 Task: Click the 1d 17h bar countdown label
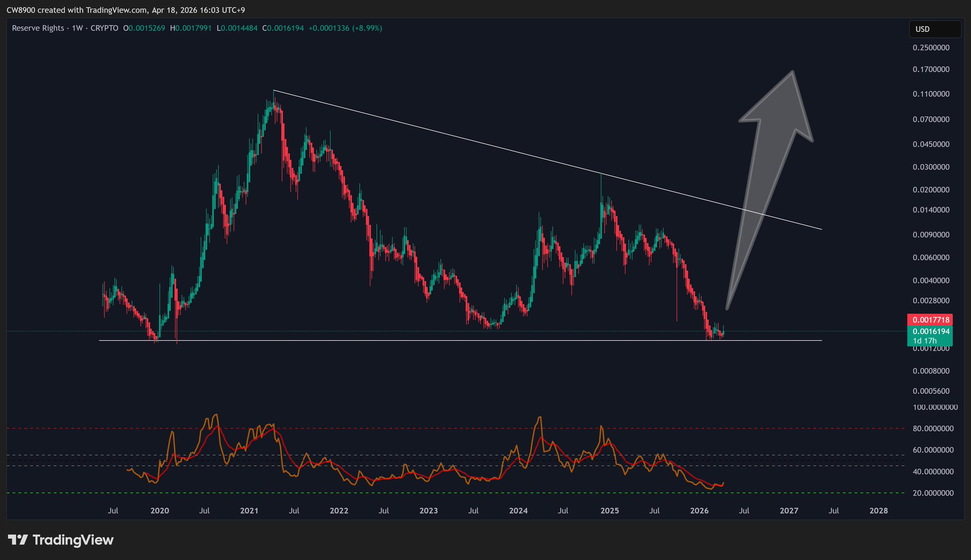(x=925, y=341)
